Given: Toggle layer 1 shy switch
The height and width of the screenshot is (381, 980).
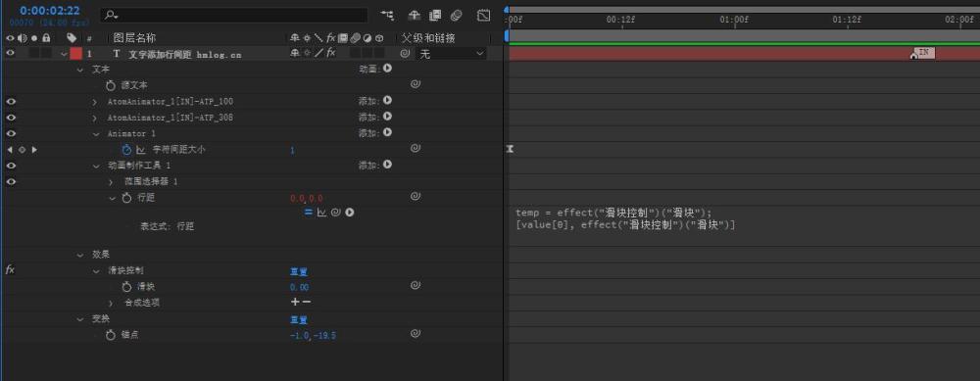Looking at the screenshot, I should (295, 54).
